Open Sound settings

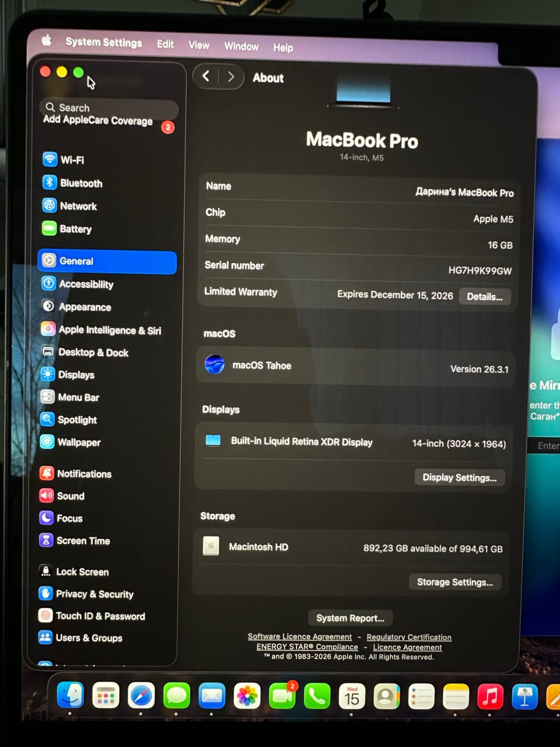(62, 496)
